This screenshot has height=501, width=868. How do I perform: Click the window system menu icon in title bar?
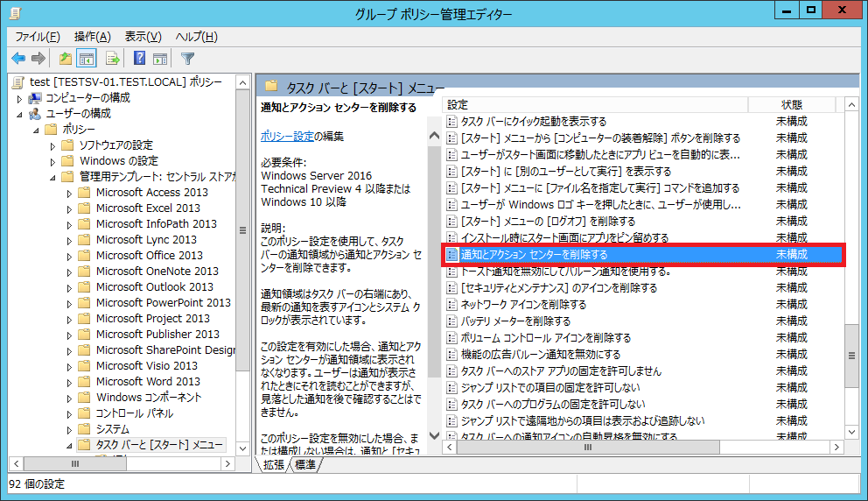click(16, 12)
